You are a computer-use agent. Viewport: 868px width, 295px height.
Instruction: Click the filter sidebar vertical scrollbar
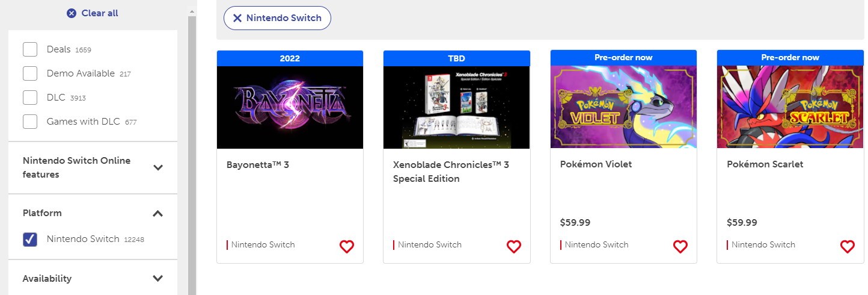(x=192, y=151)
